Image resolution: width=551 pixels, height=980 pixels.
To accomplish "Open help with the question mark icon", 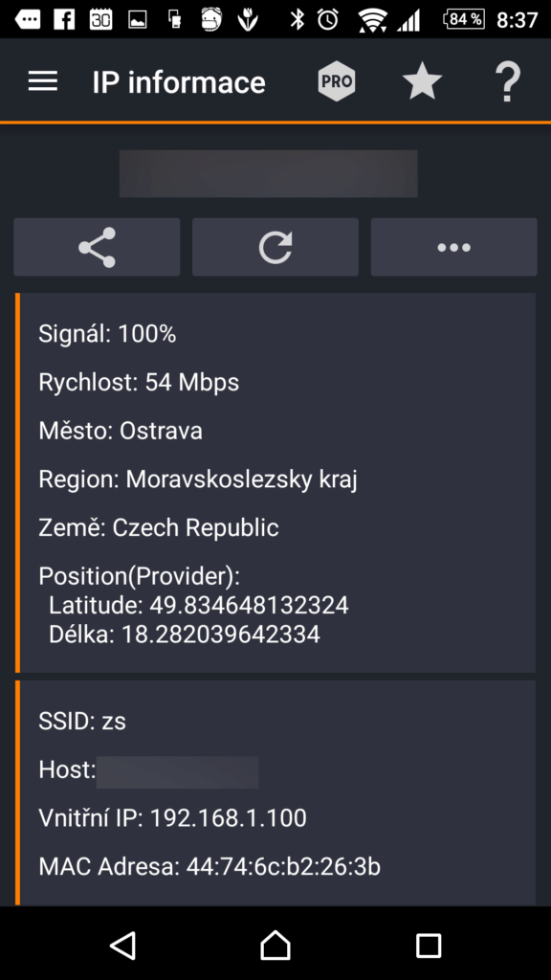I will (x=508, y=82).
